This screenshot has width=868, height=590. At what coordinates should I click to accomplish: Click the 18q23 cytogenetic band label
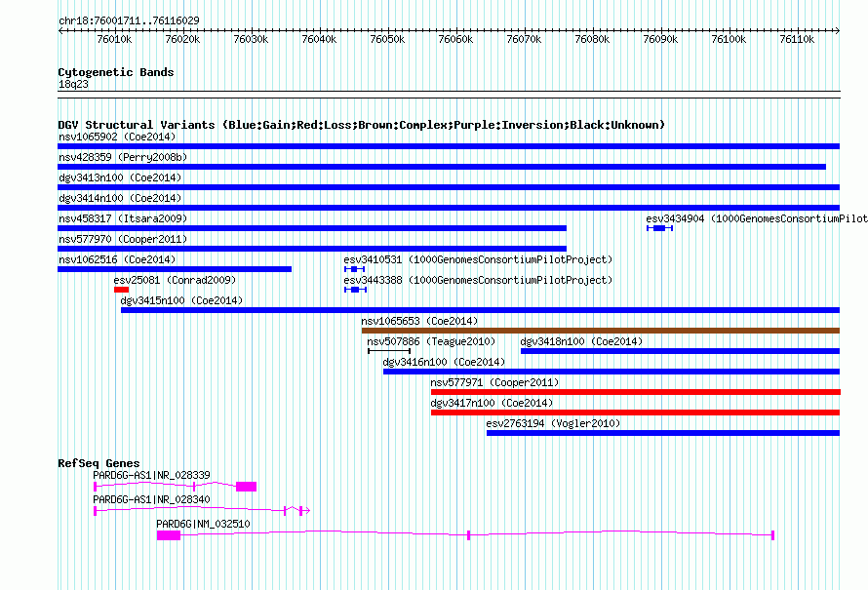73,84
